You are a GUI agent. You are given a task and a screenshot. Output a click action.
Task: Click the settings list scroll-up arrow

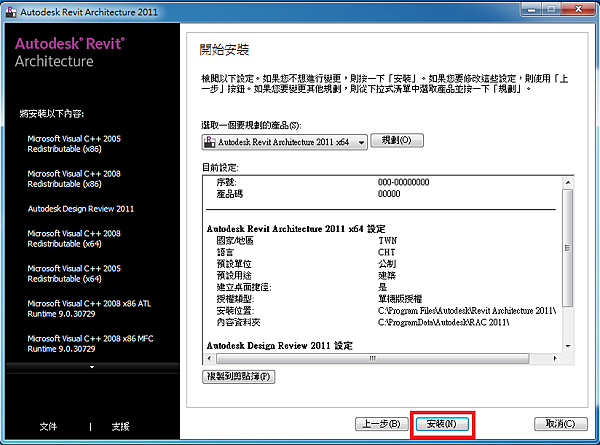pyautogui.click(x=568, y=183)
